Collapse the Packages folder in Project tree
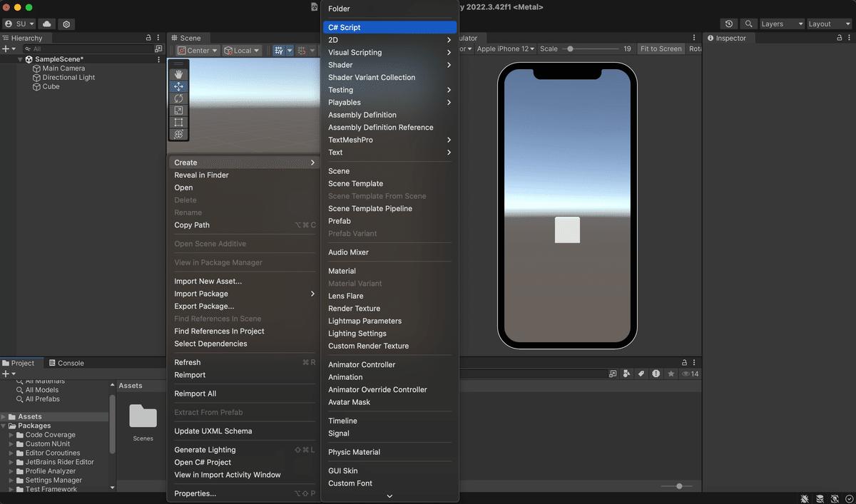 point(4,426)
